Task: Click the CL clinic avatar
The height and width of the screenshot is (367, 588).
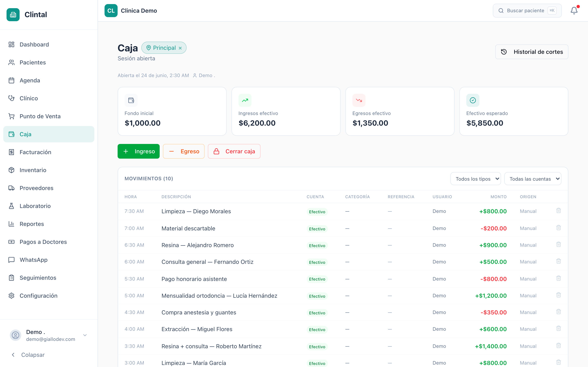Action: click(x=111, y=11)
